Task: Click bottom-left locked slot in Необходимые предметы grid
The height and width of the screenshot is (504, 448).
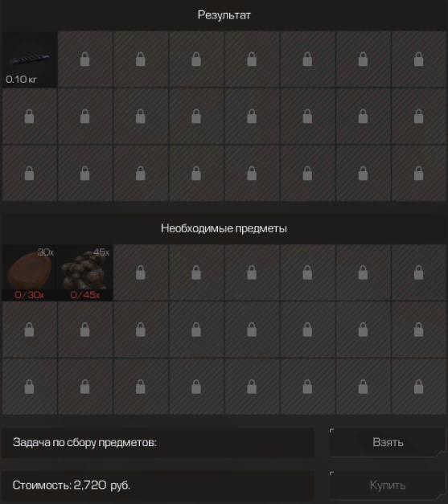Action: (x=30, y=387)
